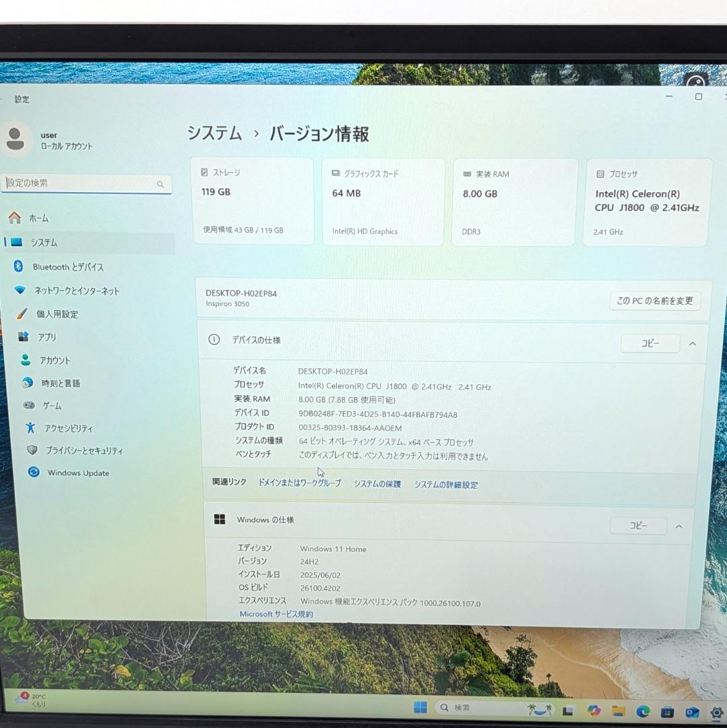This screenshot has width=727, height=728.
Task: Open the weather widget showing 20°C
Action: [32, 699]
